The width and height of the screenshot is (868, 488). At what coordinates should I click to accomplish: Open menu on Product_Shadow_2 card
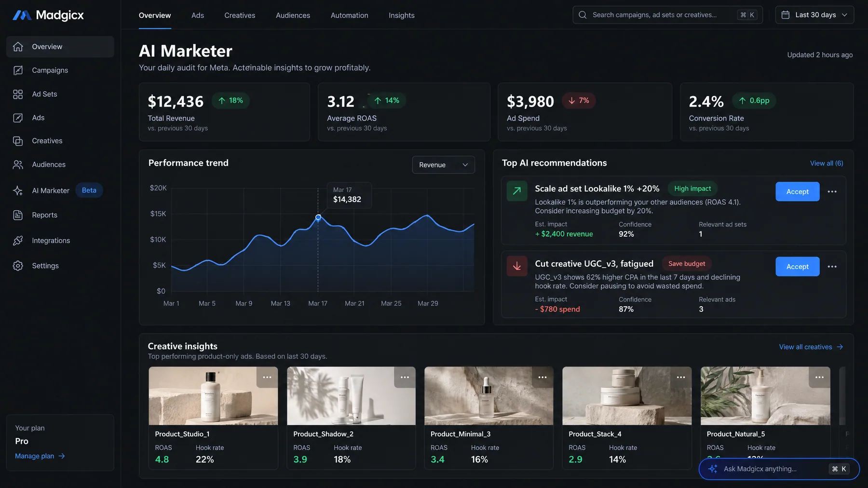[x=405, y=377]
